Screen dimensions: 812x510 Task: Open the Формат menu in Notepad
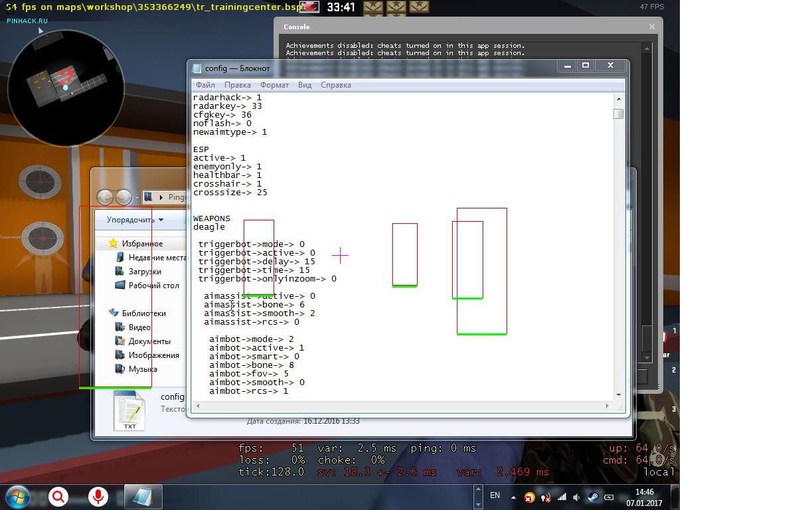[x=274, y=85]
